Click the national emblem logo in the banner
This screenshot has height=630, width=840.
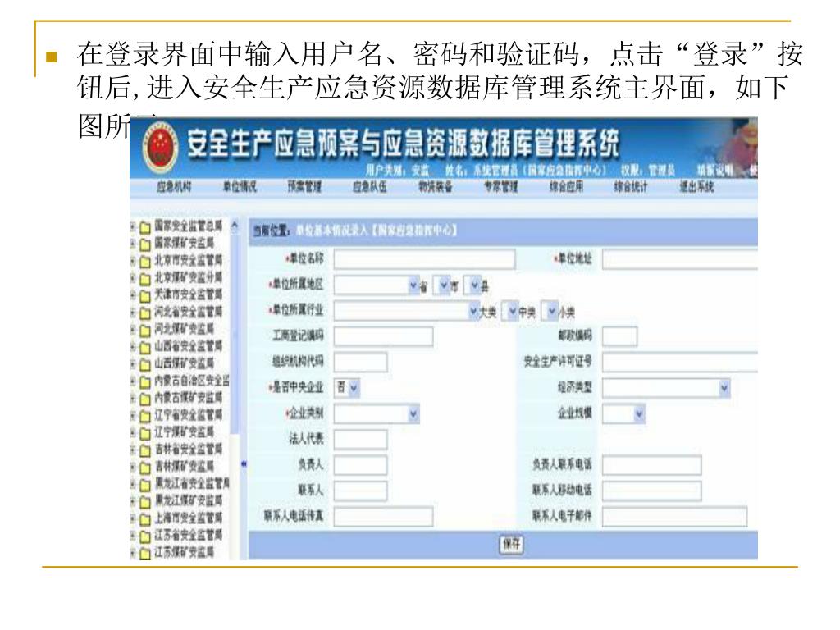pyautogui.click(x=160, y=146)
